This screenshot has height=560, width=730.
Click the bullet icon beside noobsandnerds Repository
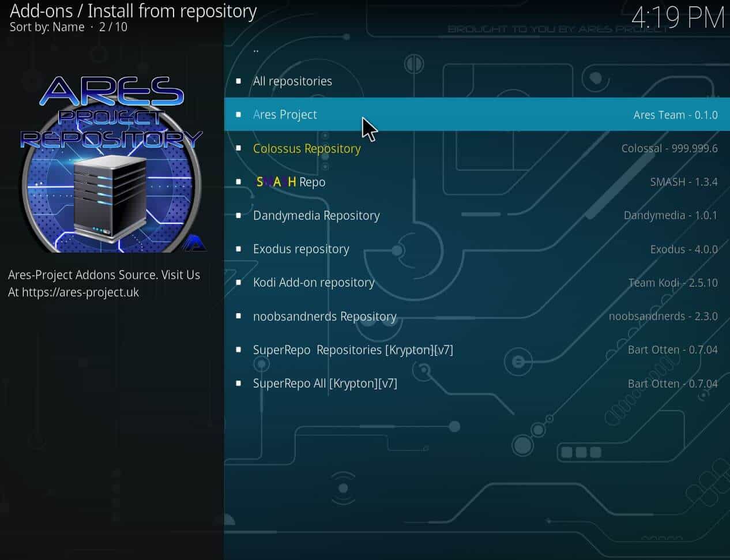tap(239, 316)
